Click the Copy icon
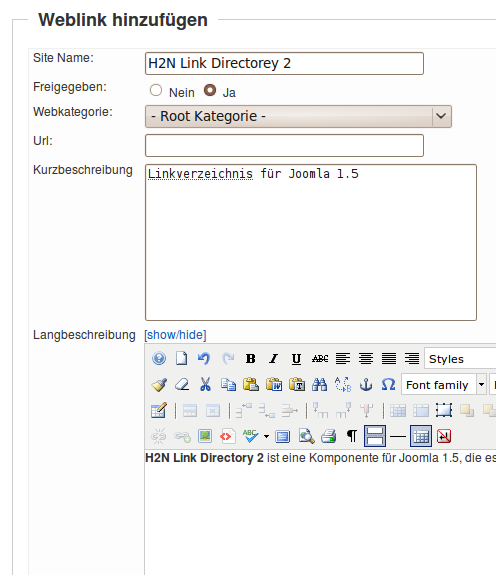This screenshot has width=496, height=575. point(228,385)
